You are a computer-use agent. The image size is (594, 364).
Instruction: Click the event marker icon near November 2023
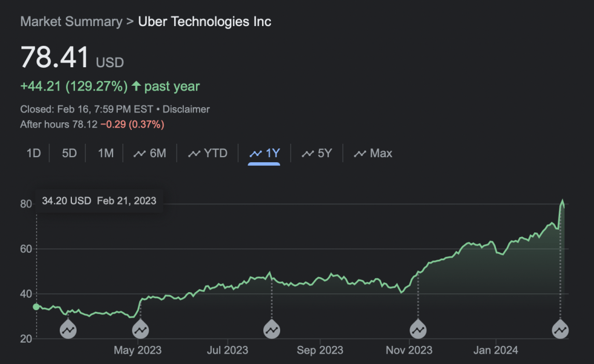(x=418, y=330)
